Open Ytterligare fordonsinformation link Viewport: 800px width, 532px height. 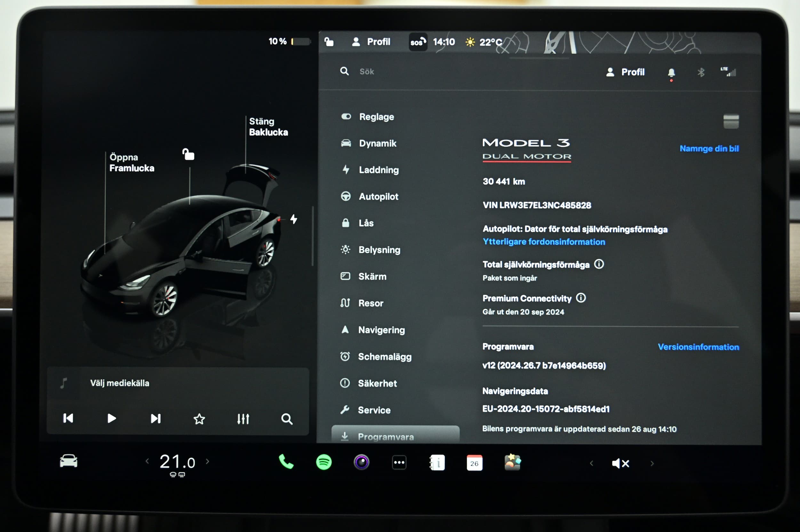pyautogui.click(x=544, y=242)
